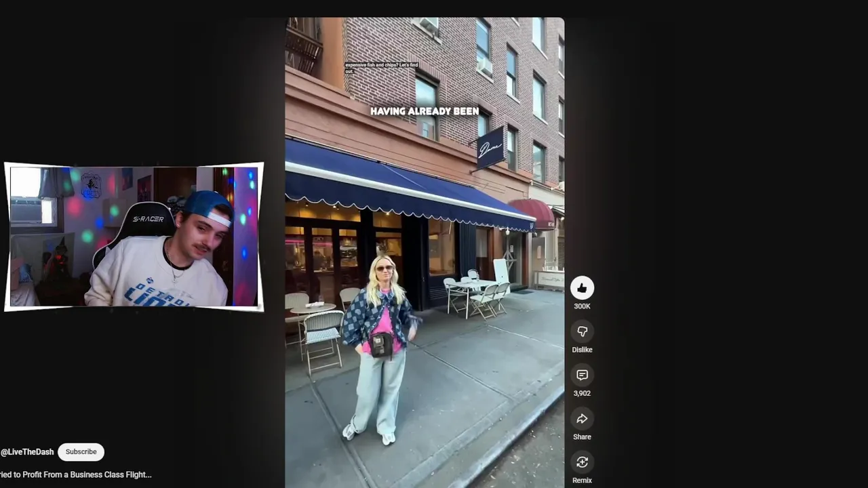This screenshot has width=868, height=488.
Task: Open the Business Class Flight video title
Action: tap(76, 475)
